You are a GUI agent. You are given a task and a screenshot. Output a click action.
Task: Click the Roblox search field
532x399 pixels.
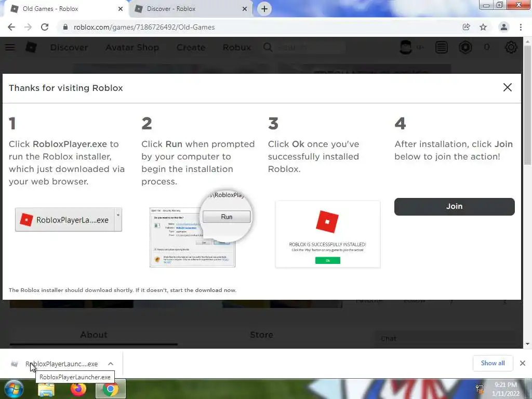tap(311, 47)
